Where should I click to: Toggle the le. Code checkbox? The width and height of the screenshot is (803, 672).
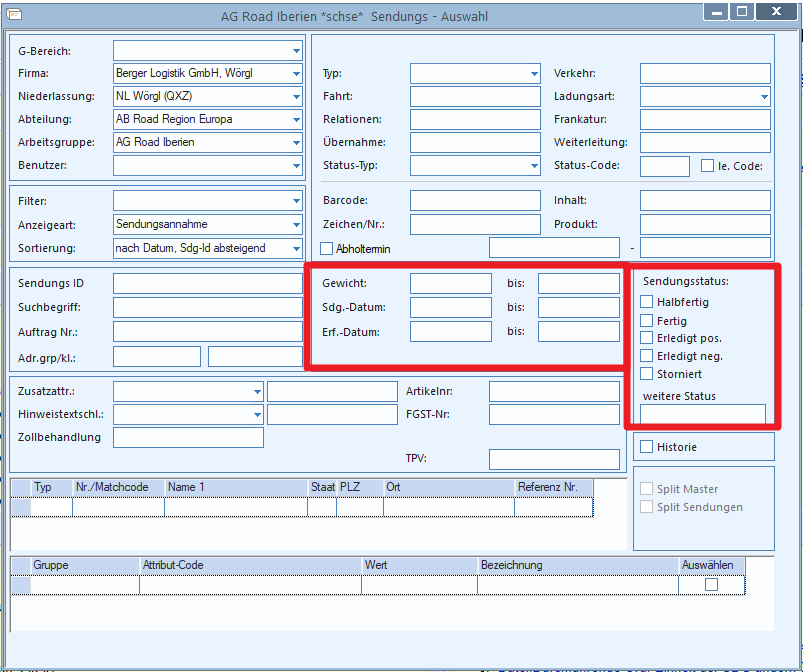(707, 165)
